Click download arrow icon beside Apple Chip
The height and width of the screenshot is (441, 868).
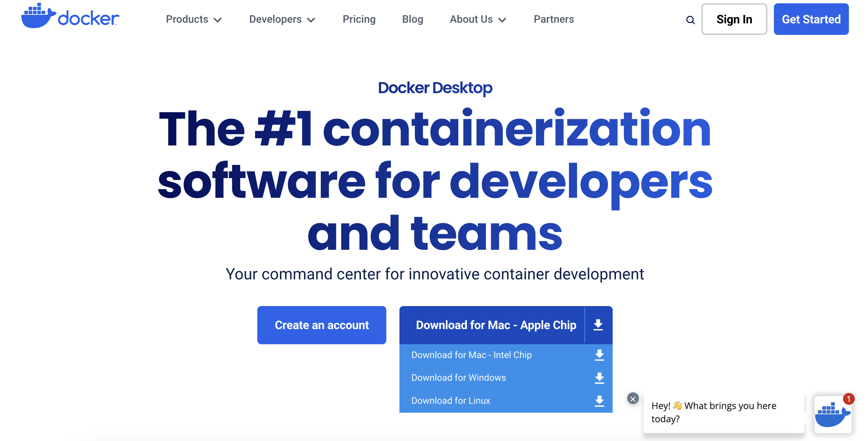tap(598, 325)
